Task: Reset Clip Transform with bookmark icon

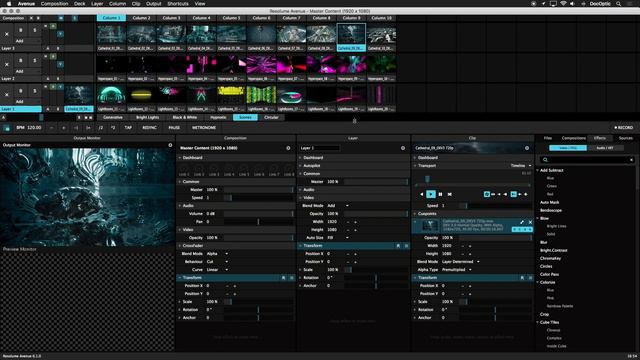Action: click(x=522, y=278)
